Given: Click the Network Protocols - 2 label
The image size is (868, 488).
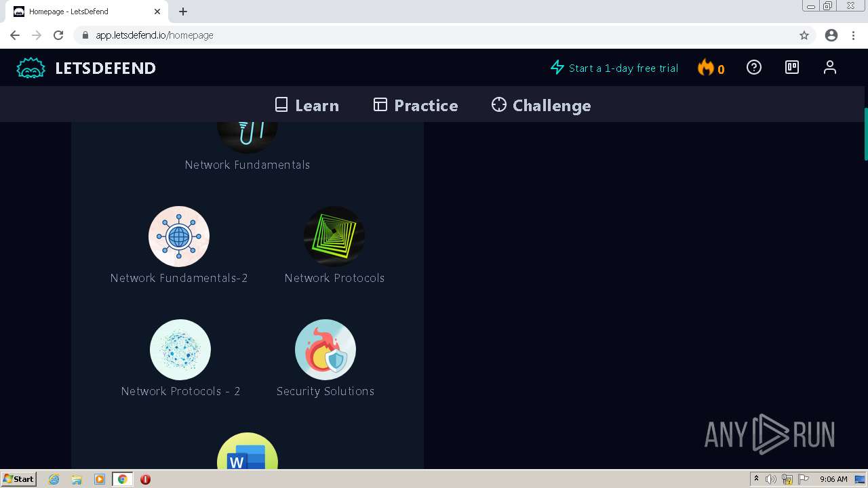Looking at the screenshot, I should (x=180, y=391).
